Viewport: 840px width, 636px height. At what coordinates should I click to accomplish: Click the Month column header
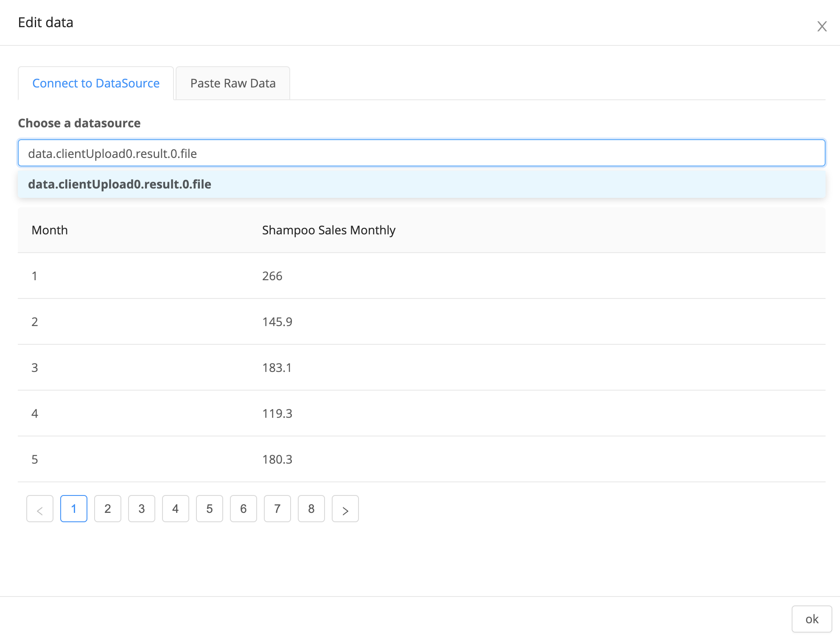click(50, 230)
